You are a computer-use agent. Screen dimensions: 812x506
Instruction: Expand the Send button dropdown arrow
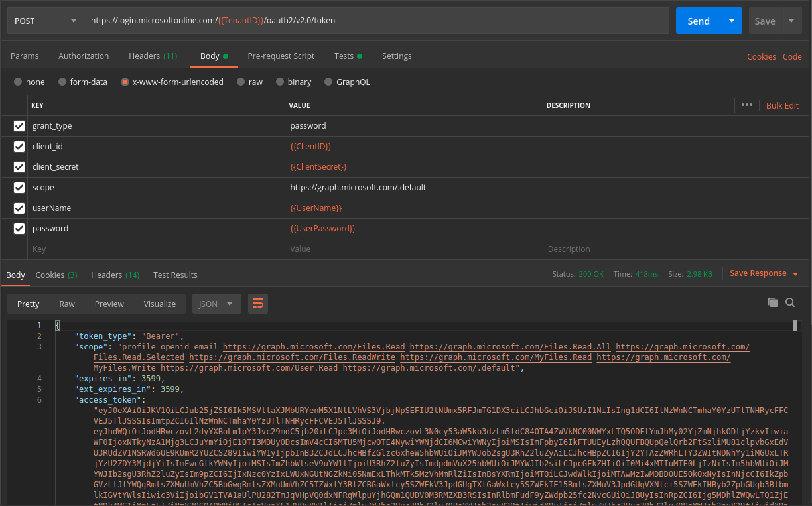coord(731,21)
